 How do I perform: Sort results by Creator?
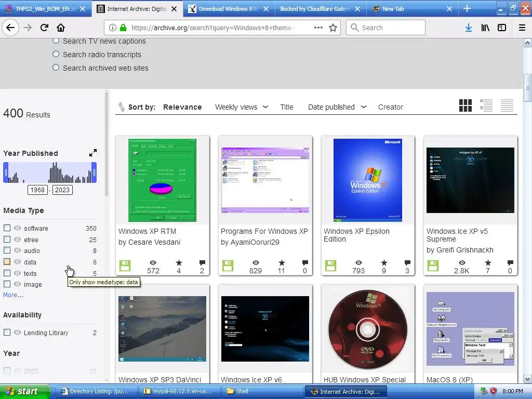tap(391, 107)
